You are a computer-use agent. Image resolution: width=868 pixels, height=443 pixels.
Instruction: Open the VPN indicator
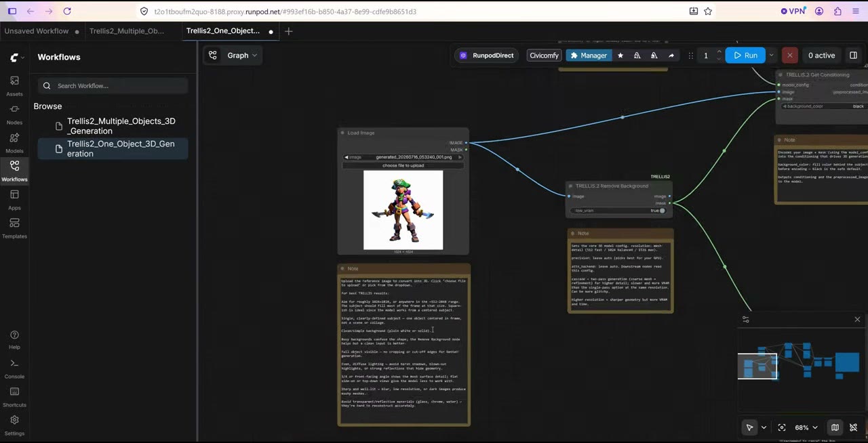[793, 11]
